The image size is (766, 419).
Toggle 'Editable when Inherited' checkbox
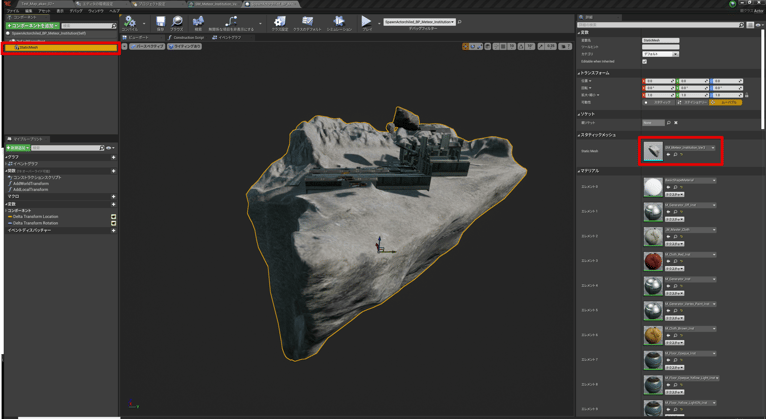point(644,62)
